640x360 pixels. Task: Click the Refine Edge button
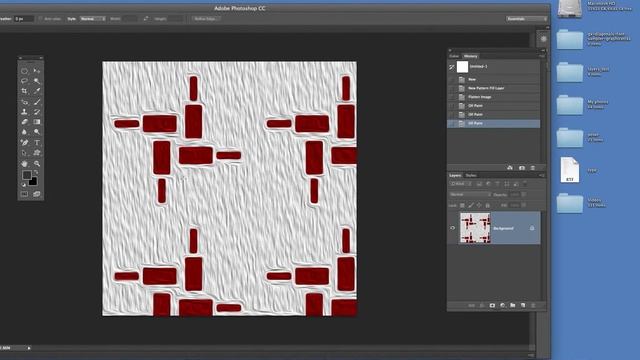click(206, 19)
